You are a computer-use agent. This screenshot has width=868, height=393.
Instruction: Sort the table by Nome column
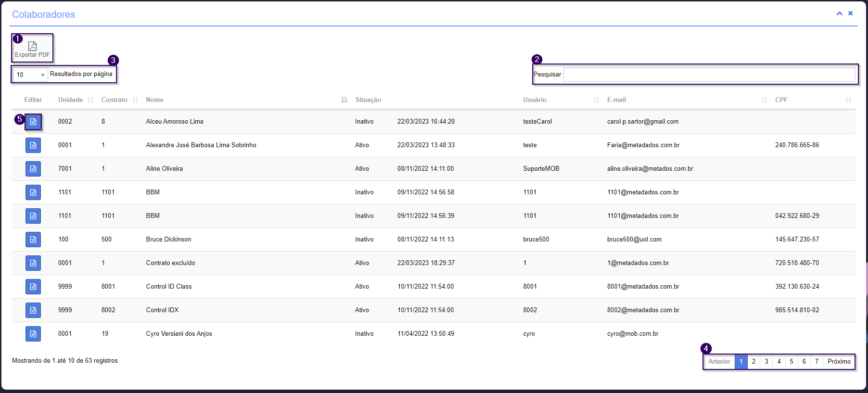click(154, 100)
